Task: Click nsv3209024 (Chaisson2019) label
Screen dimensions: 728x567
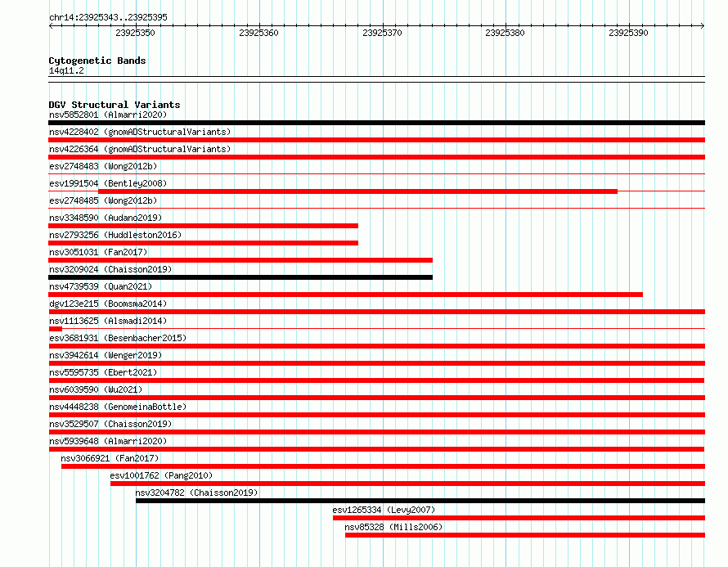Action: pyautogui.click(x=110, y=269)
